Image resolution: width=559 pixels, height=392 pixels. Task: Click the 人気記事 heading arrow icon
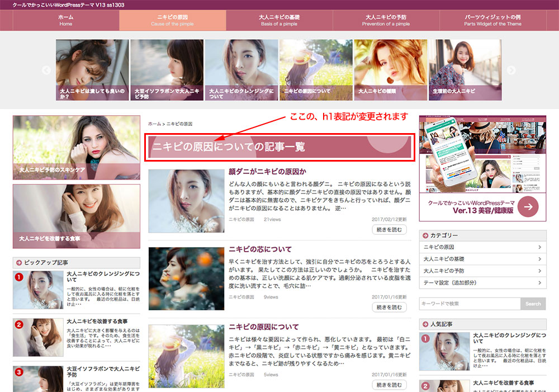click(x=425, y=324)
